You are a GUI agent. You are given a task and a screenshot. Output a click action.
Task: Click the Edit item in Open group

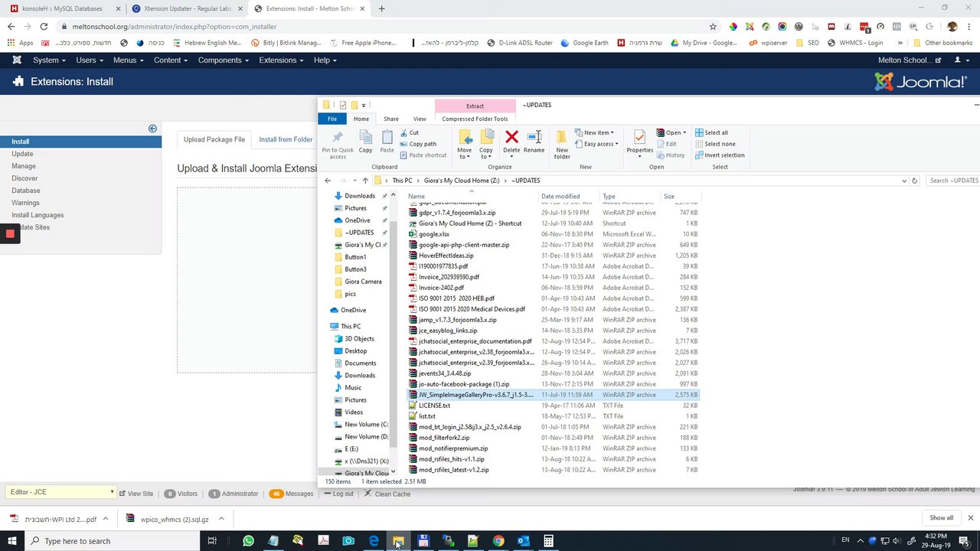click(666, 144)
